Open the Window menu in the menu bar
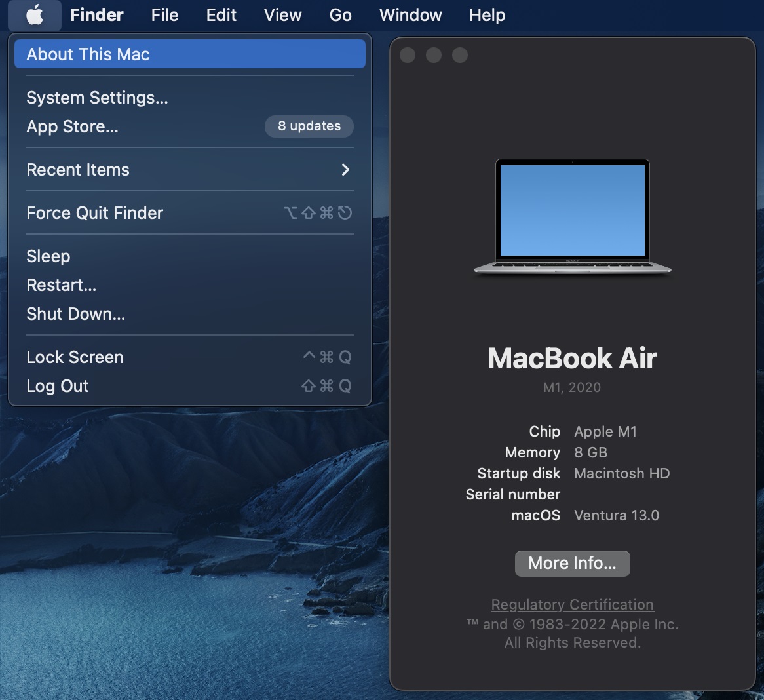The width and height of the screenshot is (764, 700). [410, 15]
